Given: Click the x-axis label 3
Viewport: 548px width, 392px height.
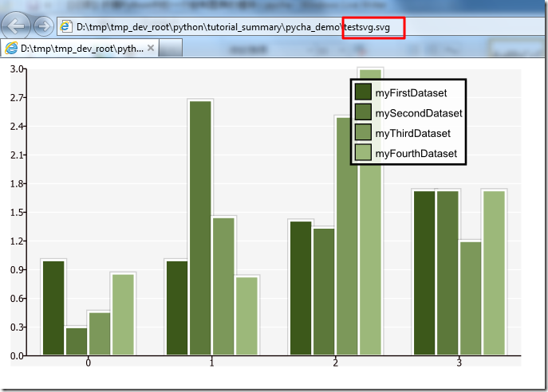Looking at the screenshot, I should [x=459, y=363].
